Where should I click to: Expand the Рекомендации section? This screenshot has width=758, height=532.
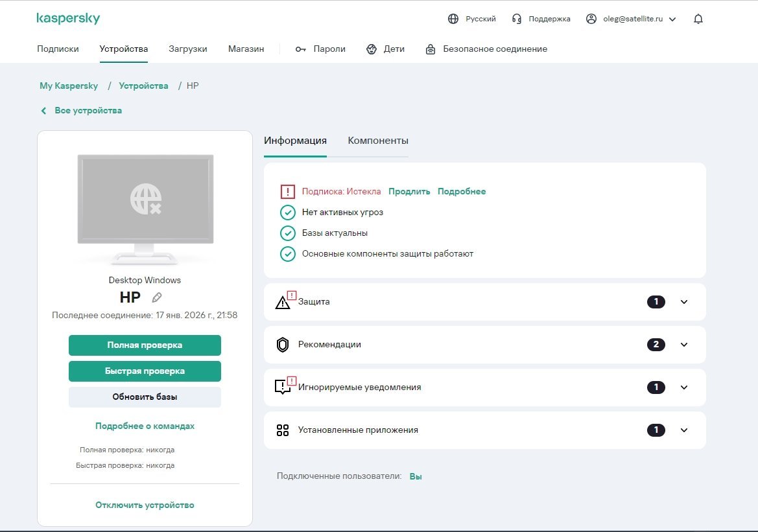click(683, 345)
